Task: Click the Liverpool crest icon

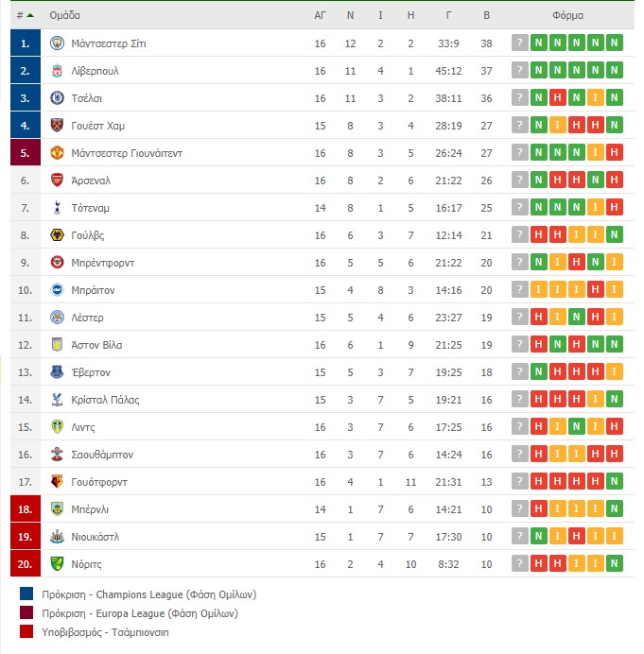Action: 57,71
